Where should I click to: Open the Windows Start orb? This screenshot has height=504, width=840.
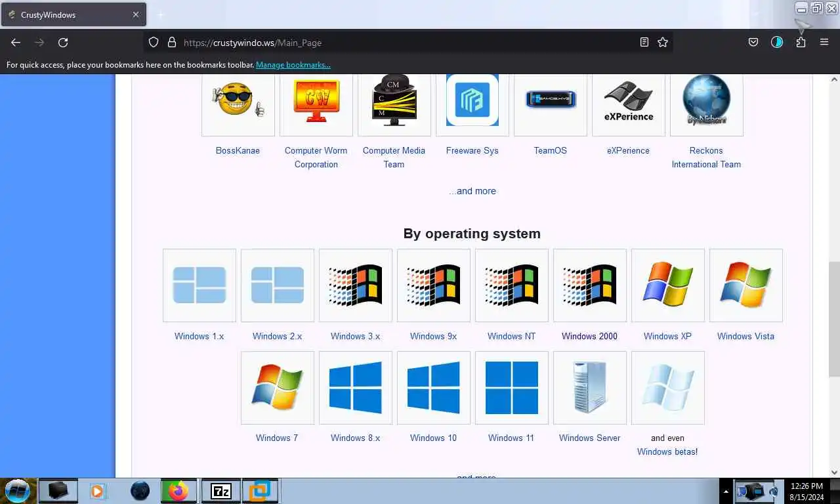[x=17, y=490]
